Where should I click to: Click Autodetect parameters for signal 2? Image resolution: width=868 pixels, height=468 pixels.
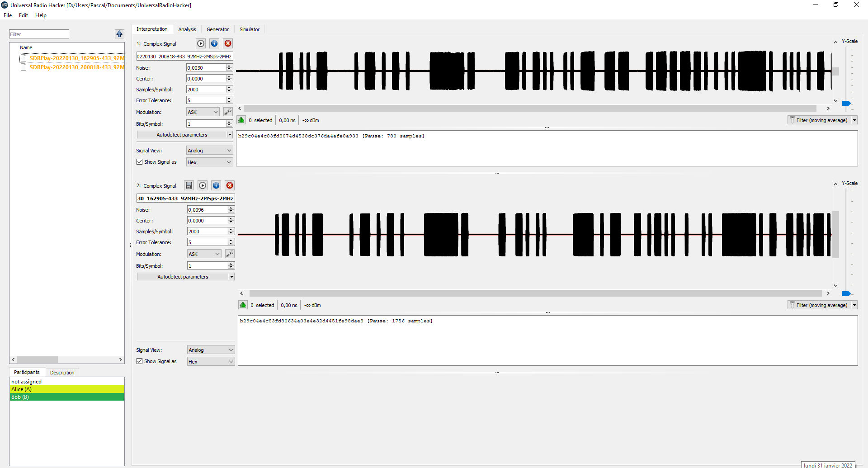click(183, 277)
